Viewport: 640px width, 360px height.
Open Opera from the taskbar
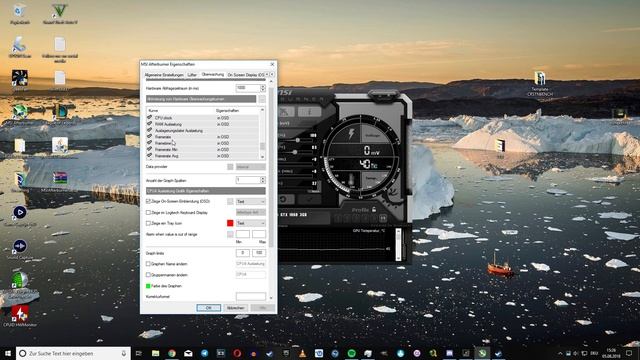click(x=237, y=353)
